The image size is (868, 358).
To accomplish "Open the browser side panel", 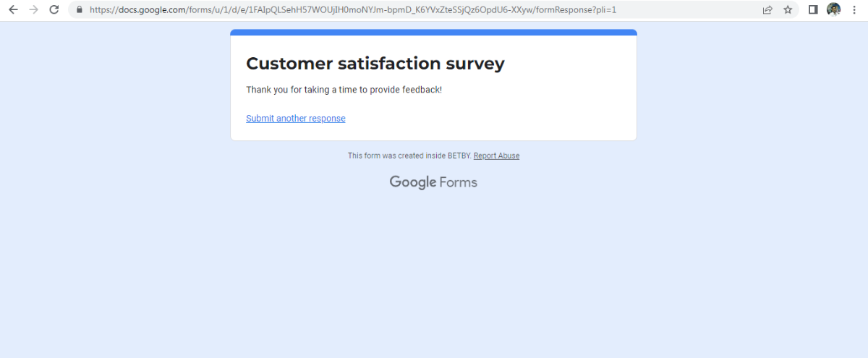I will 813,10.
